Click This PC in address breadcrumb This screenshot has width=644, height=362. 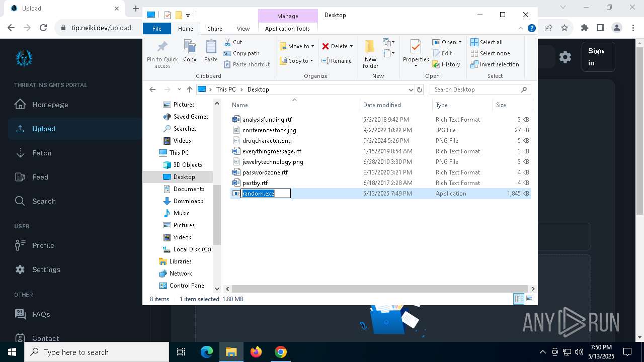pos(225,89)
